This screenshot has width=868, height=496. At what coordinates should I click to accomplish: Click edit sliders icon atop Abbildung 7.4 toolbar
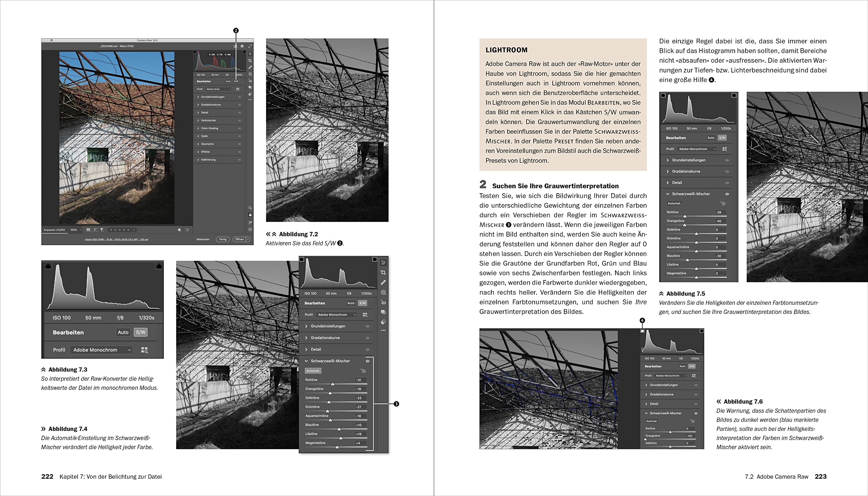pyautogui.click(x=383, y=262)
